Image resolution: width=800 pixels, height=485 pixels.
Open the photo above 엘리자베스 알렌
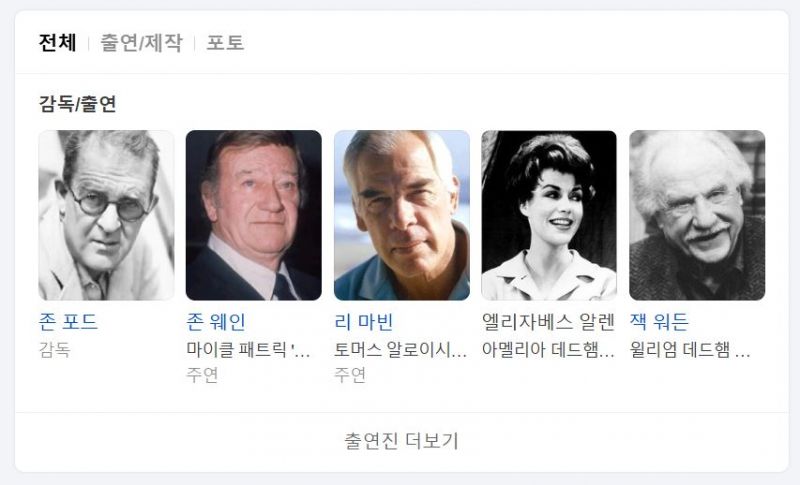click(549, 215)
